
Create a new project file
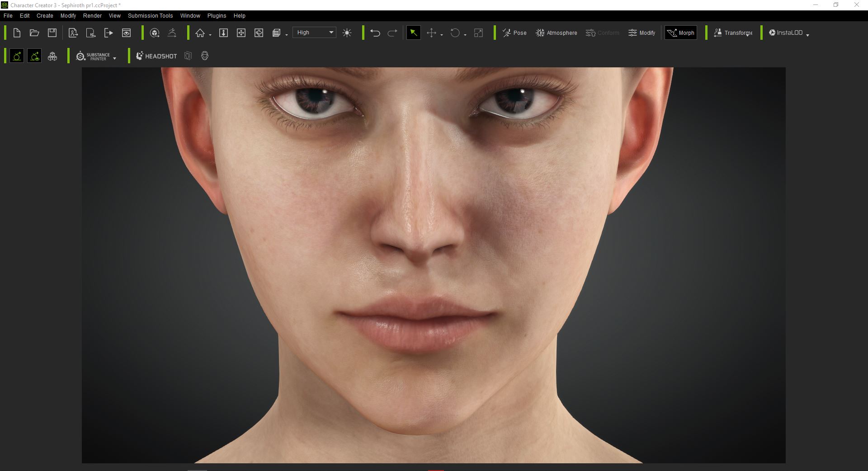pos(17,33)
